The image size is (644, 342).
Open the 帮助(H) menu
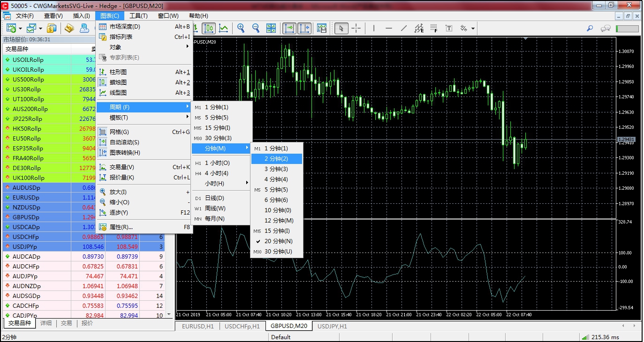pyautogui.click(x=198, y=16)
